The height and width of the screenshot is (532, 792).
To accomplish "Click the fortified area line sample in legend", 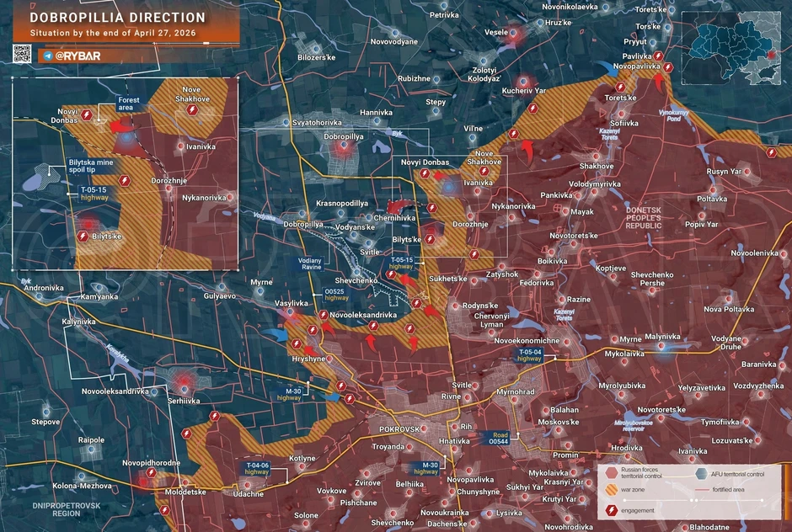I will tap(702, 490).
